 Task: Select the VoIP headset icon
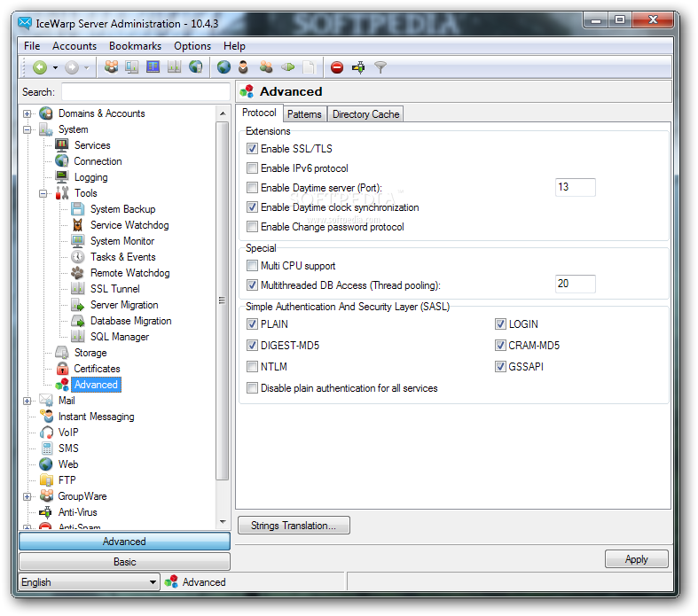tap(46, 433)
